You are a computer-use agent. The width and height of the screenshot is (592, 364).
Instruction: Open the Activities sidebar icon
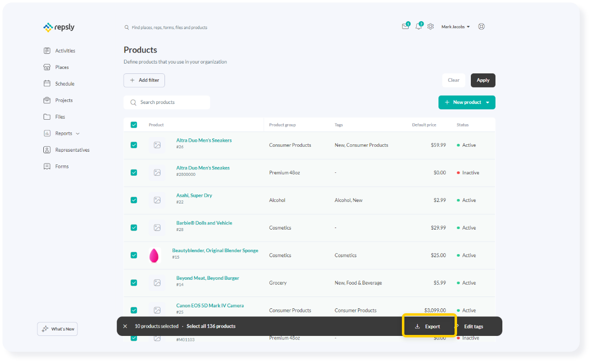[x=47, y=51]
